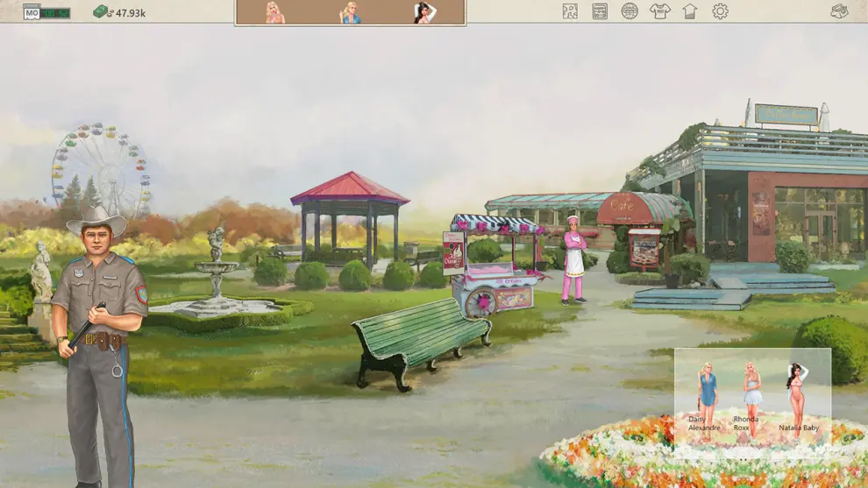Click the ice cream vendor in pink
Screen dimensions: 868x488
573,258
